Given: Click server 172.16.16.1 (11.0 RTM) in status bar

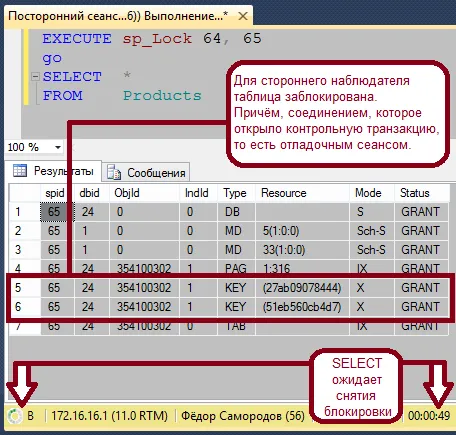Looking at the screenshot, I should [109, 416].
